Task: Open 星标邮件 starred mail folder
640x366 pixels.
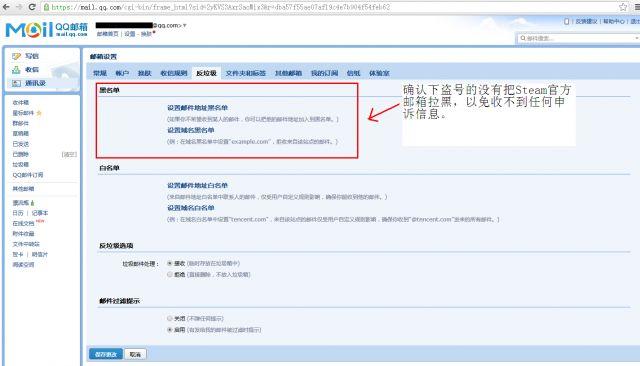Action: (23, 113)
